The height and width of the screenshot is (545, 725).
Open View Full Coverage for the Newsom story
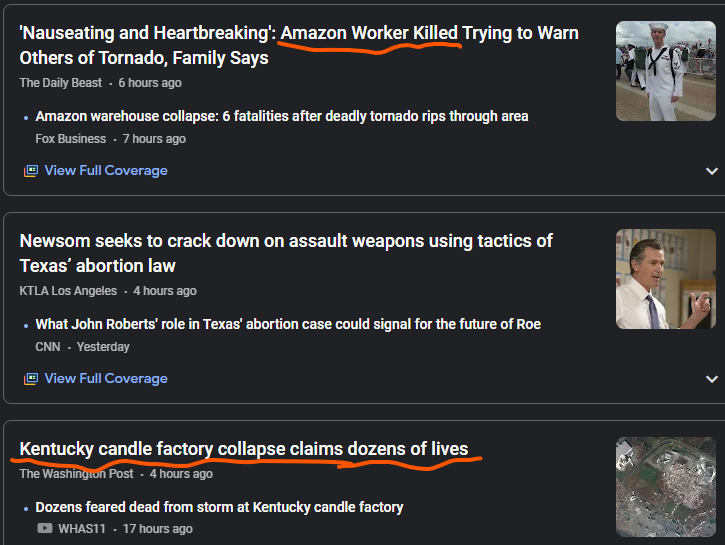(x=106, y=379)
